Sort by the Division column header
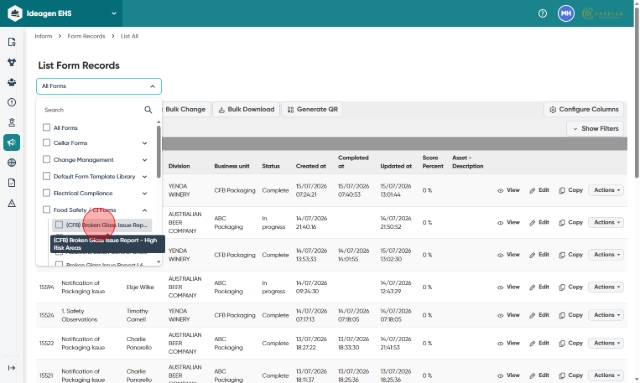 click(x=179, y=166)
